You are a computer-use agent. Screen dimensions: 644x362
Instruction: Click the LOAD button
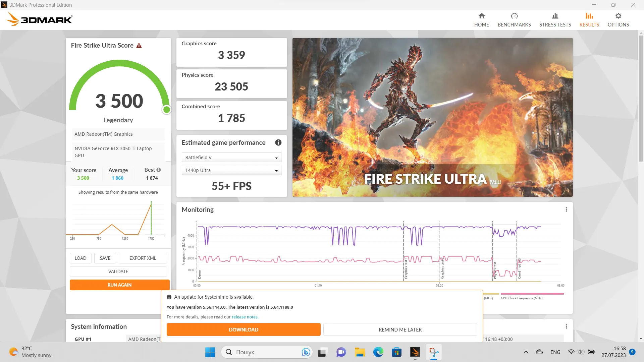[x=80, y=258]
